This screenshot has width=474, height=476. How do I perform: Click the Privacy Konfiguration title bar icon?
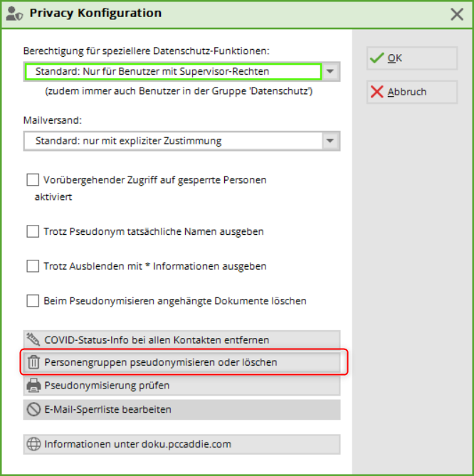[14, 14]
